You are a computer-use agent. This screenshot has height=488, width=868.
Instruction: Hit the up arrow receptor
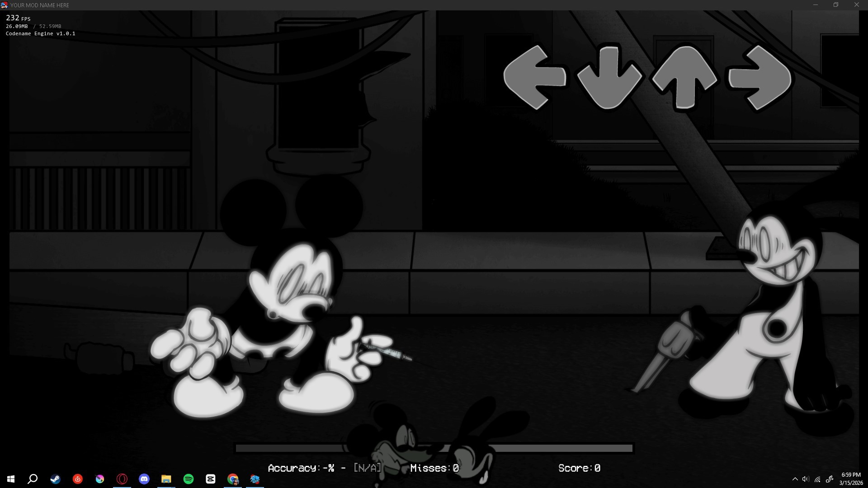(x=684, y=77)
